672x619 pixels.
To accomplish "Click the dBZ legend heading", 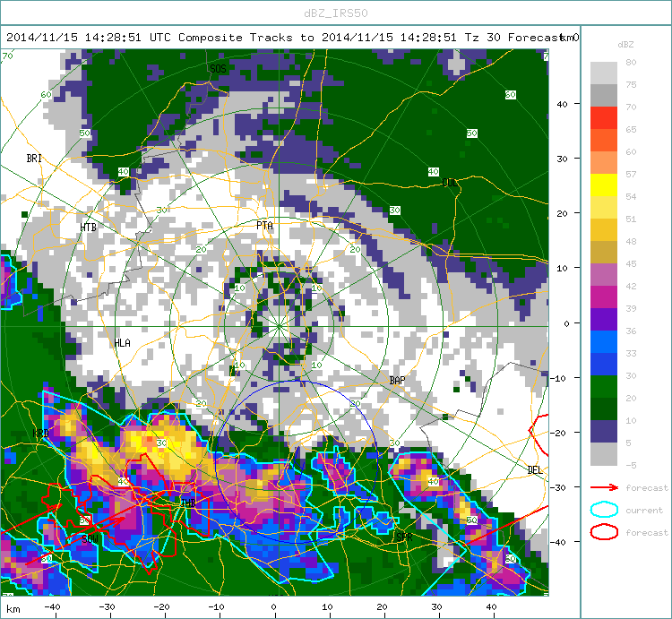I will (x=625, y=44).
